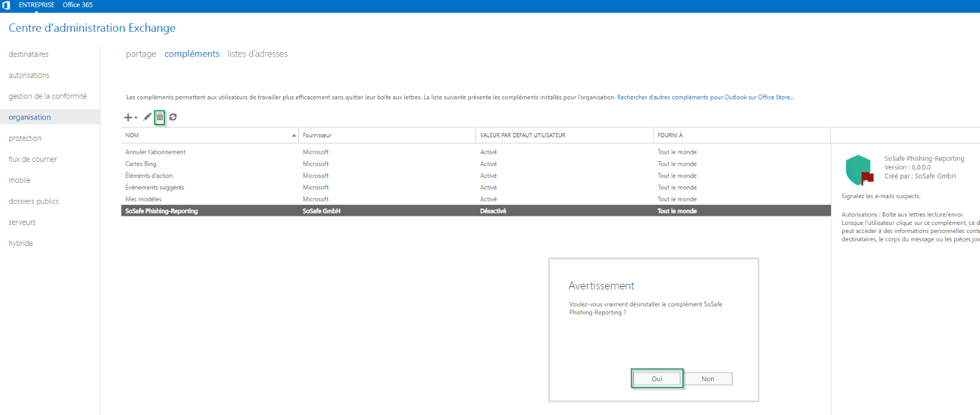Open the Office 365 top bar link
The height and width of the screenshot is (415, 980).
[78, 5]
